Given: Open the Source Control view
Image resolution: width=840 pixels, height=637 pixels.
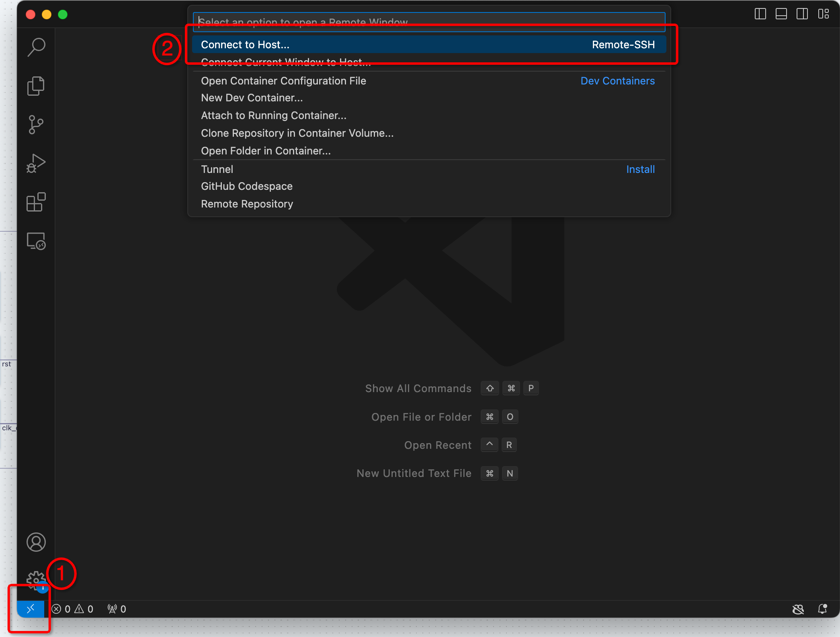Looking at the screenshot, I should (x=36, y=125).
